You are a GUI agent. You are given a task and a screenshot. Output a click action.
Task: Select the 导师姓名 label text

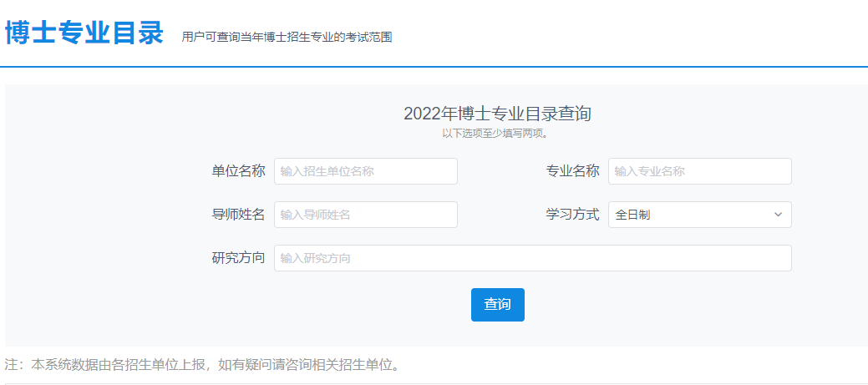pyautogui.click(x=238, y=215)
